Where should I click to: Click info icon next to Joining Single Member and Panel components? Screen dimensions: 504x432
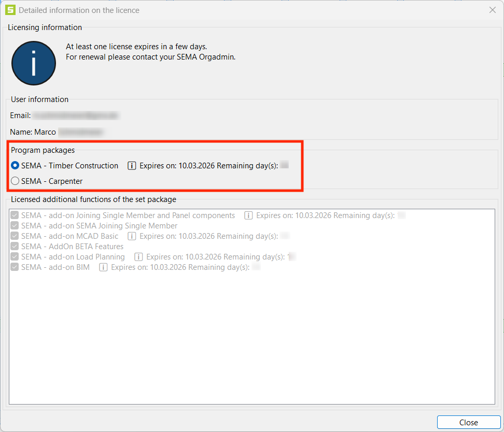(248, 215)
